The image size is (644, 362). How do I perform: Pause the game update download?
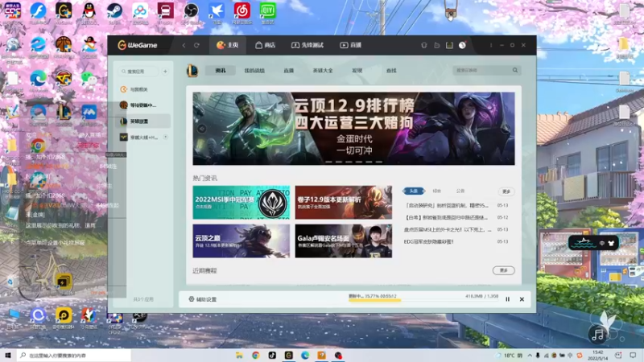coord(508,299)
